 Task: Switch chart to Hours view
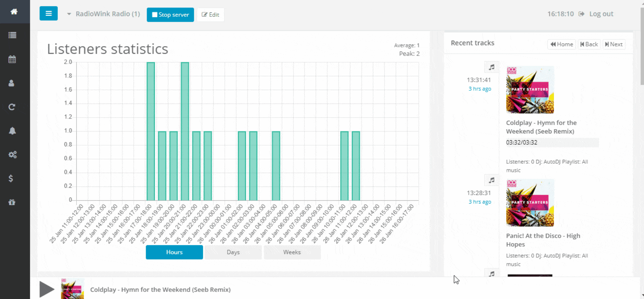click(174, 252)
